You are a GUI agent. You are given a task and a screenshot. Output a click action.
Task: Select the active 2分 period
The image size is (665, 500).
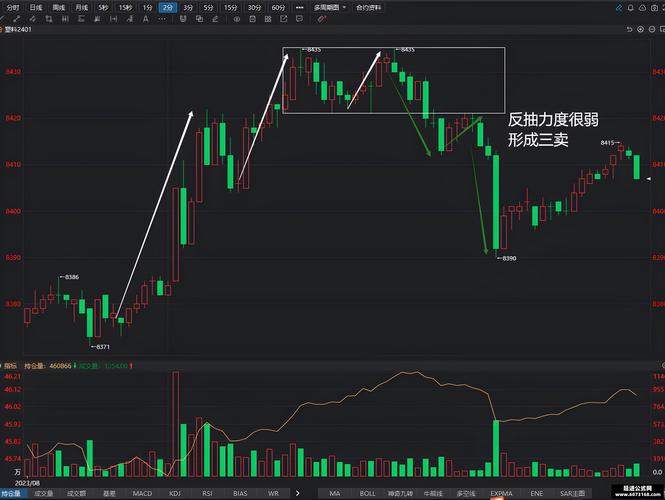point(168,8)
